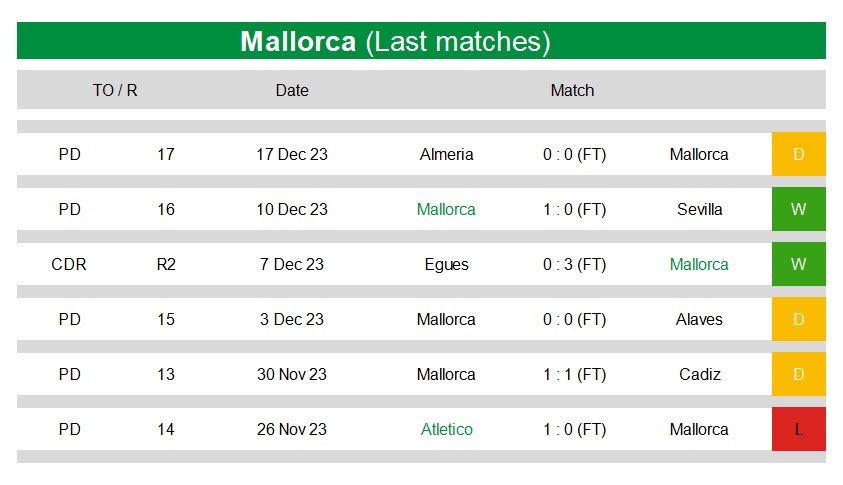This screenshot has height=485, width=843.
Task: Click the Cadiz team name
Action: point(699,374)
